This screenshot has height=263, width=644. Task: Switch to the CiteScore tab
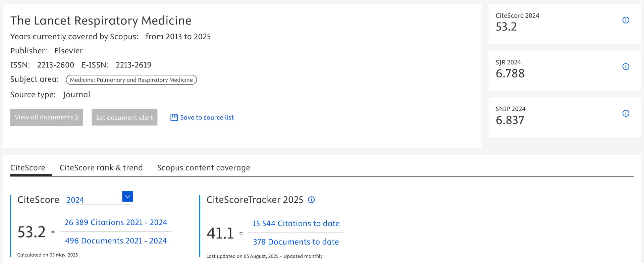tap(28, 168)
